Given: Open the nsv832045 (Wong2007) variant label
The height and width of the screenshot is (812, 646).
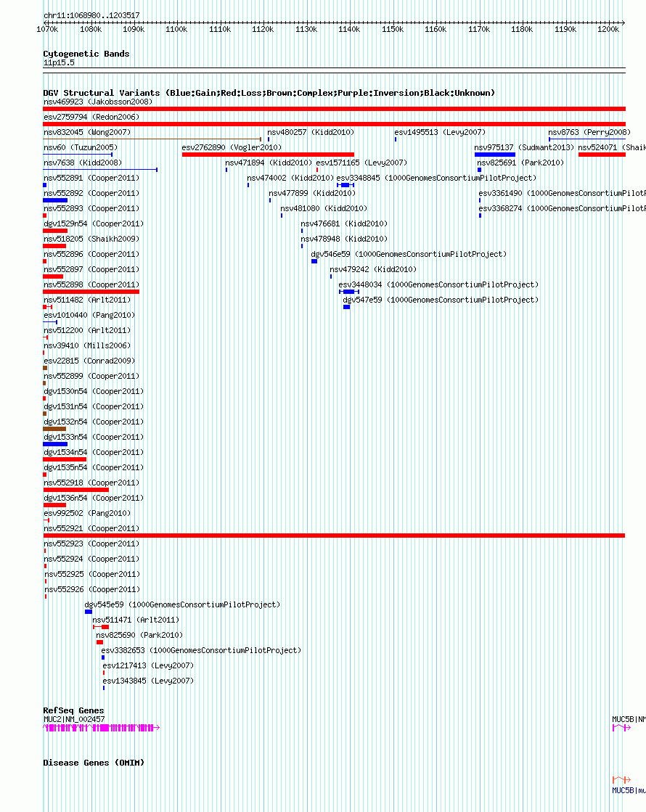Looking at the screenshot, I should (87, 133).
